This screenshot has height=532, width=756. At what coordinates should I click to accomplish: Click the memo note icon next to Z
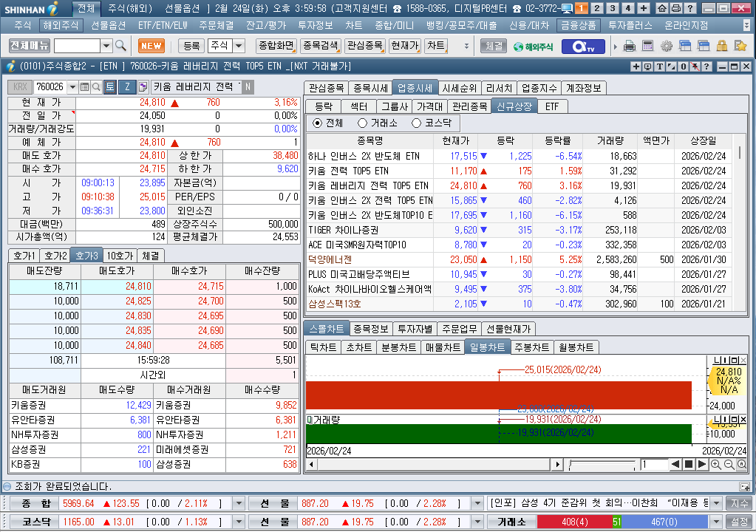(x=143, y=86)
